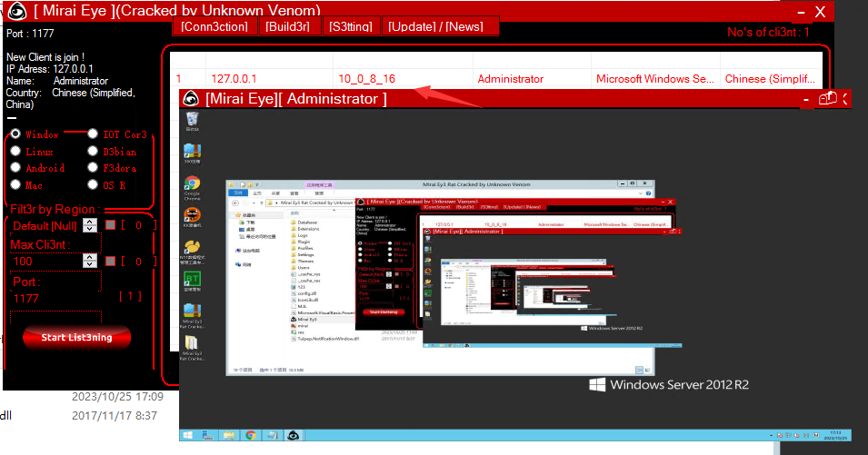
Task: Open Server Manager on the remote taskbar
Action: click(x=207, y=436)
